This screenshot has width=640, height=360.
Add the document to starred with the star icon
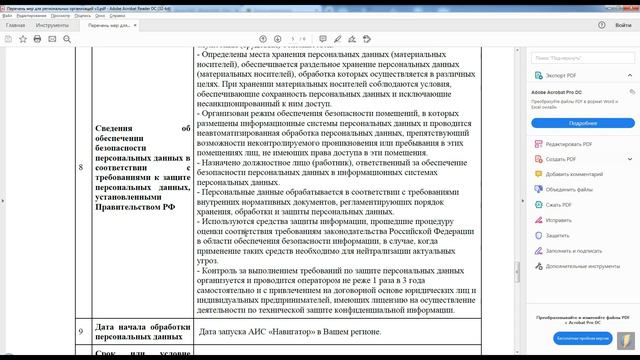(23, 39)
